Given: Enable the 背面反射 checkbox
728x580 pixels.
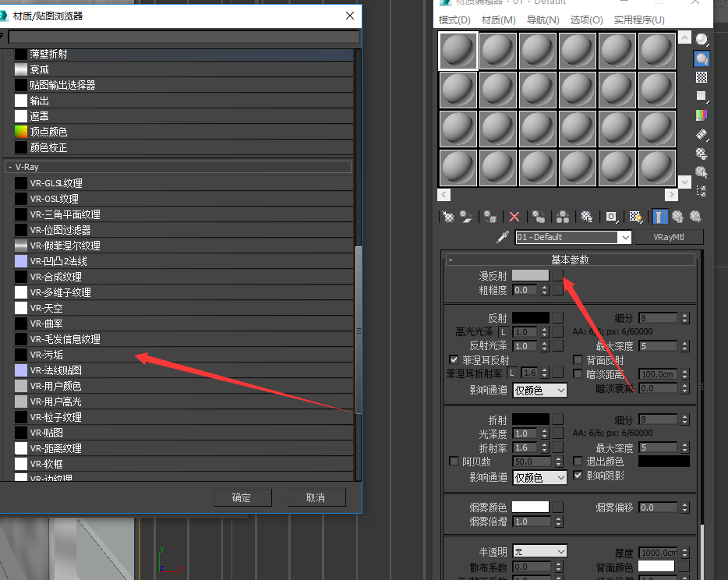Looking at the screenshot, I should click(x=578, y=359).
